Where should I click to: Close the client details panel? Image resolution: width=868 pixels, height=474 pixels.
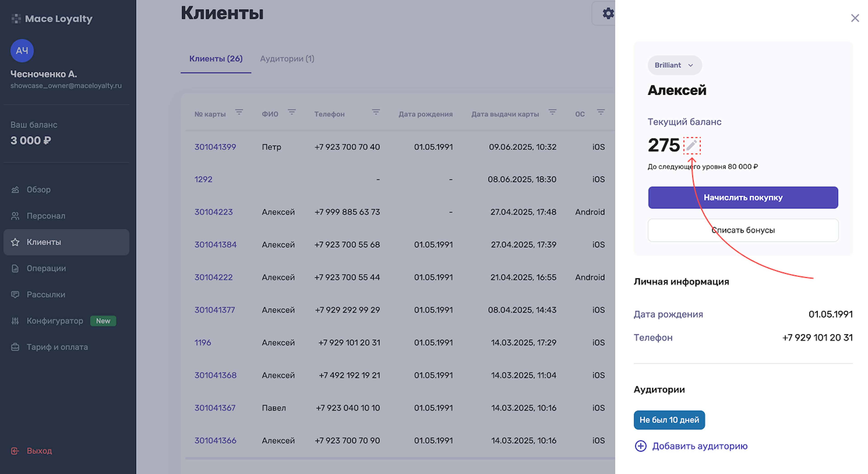pyautogui.click(x=855, y=18)
